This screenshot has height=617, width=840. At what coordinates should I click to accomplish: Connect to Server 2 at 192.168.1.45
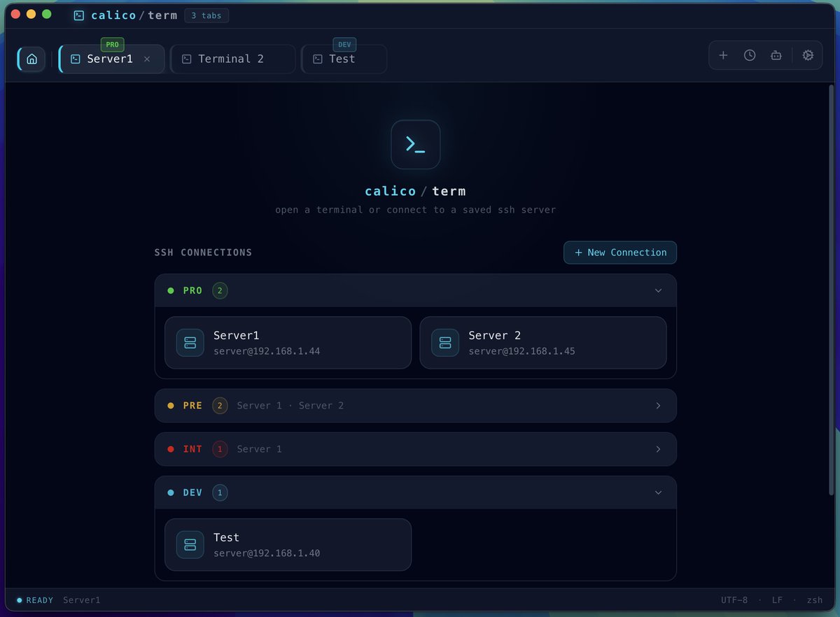(543, 343)
